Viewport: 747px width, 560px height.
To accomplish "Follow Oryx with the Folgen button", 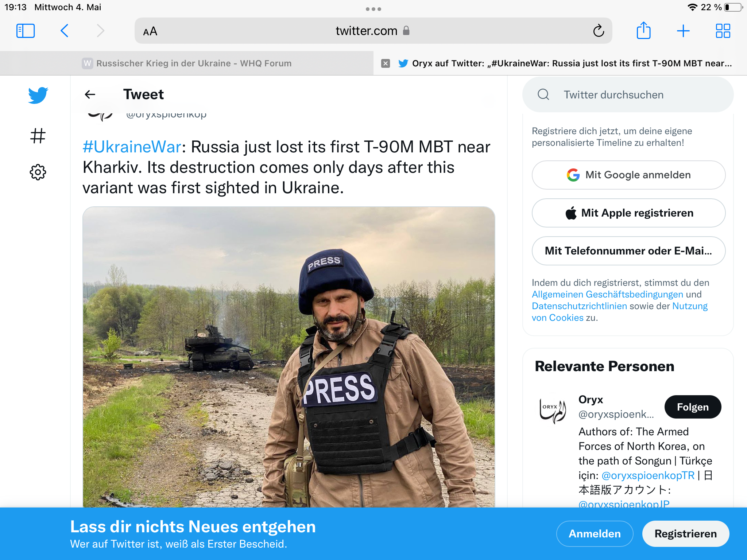I will click(693, 407).
